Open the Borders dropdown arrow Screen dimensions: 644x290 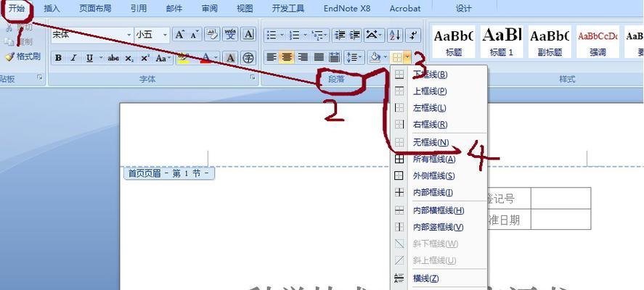[x=407, y=57]
